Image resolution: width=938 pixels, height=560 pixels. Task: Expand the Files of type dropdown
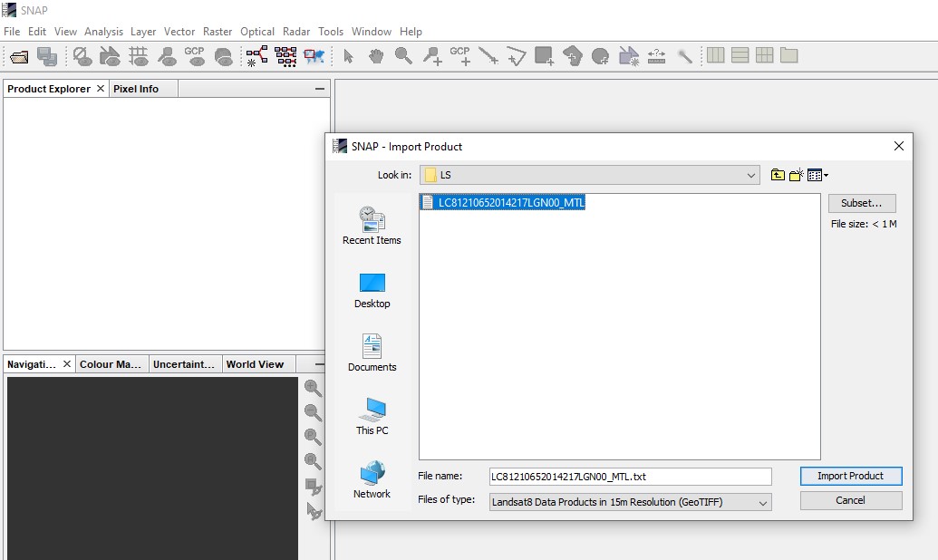tap(763, 503)
